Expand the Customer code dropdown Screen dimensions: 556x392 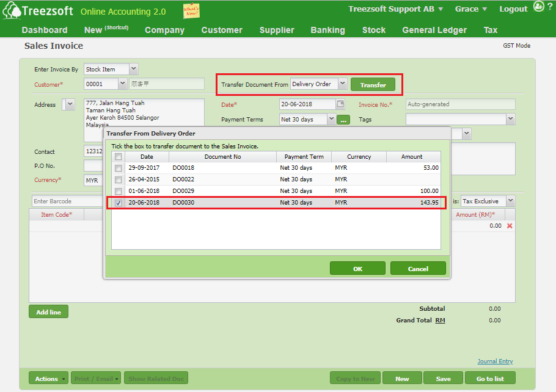[x=122, y=84]
